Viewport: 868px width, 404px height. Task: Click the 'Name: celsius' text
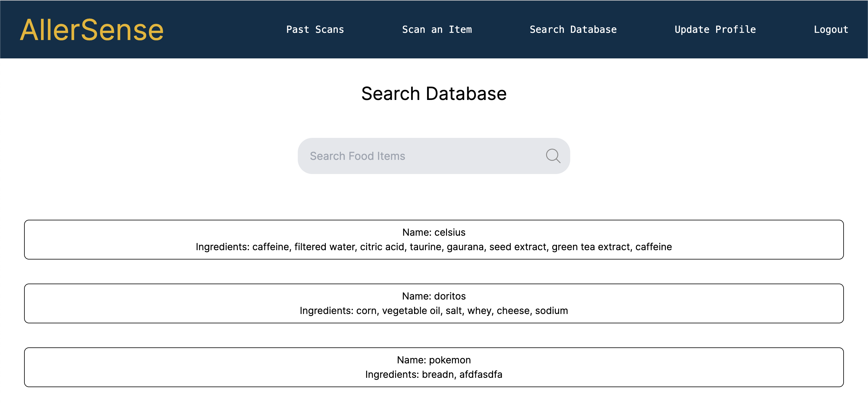(434, 232)
